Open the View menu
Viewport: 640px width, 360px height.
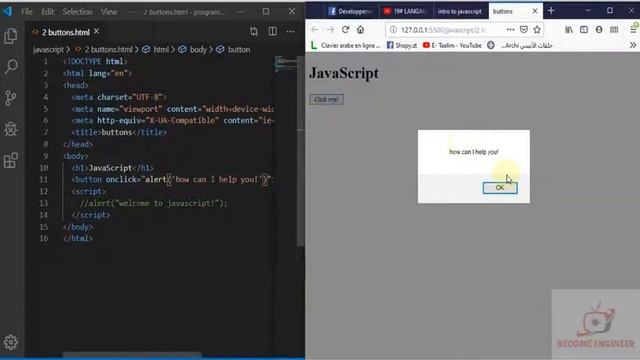click(109, 12)
